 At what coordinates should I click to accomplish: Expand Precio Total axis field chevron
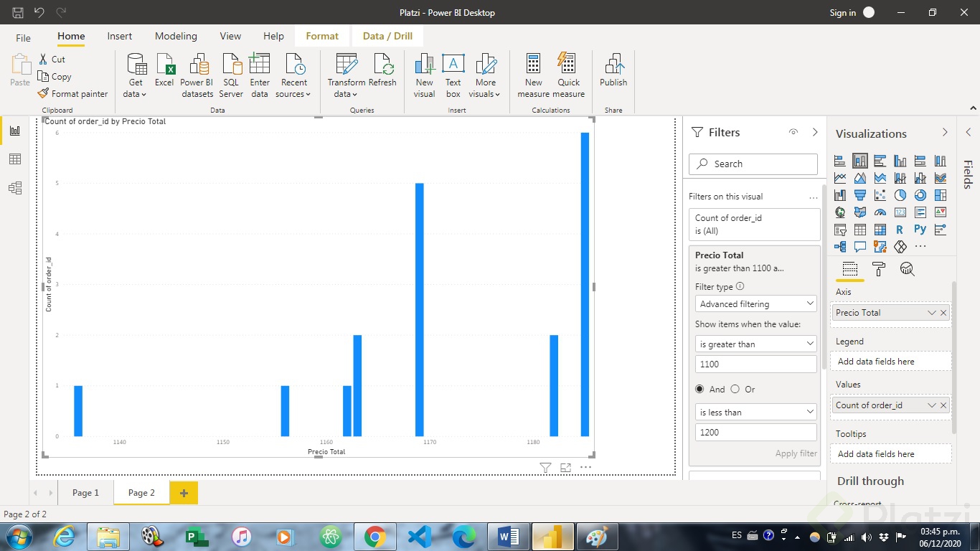(x=931, y=313)
